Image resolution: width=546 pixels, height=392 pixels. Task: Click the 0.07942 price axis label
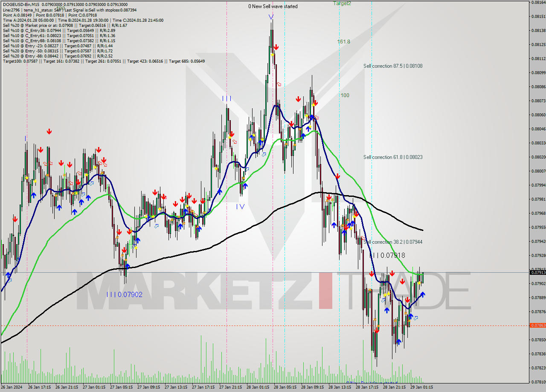click(x=539, y=241)
